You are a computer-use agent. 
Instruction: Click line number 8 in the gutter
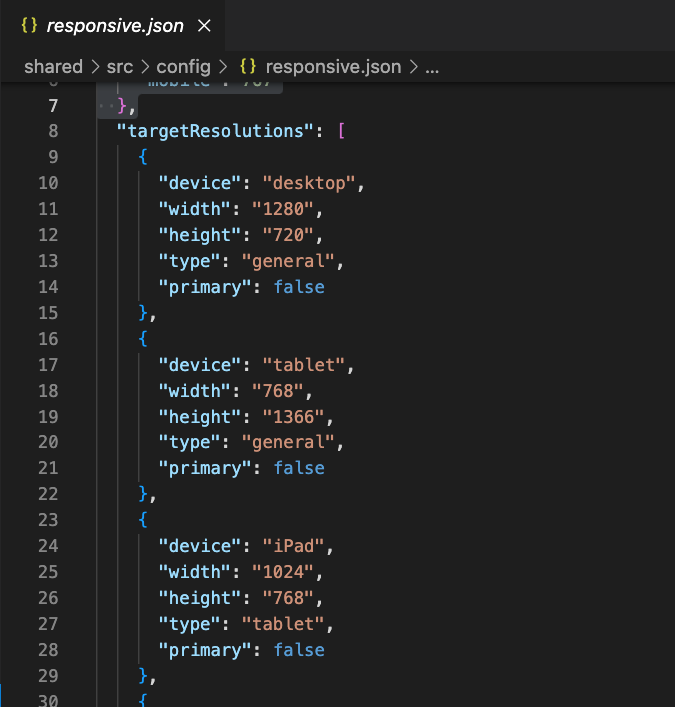click(x=53, y=131)
